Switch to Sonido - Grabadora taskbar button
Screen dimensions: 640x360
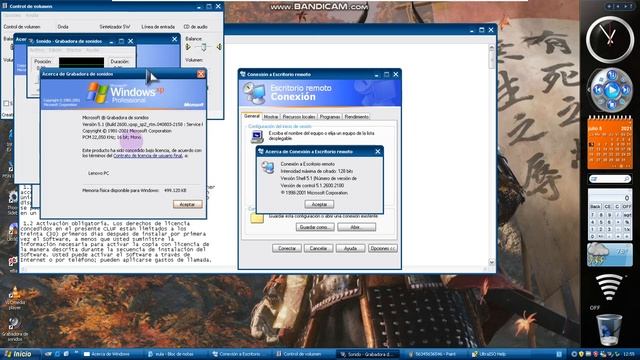(x=367, y=354)
